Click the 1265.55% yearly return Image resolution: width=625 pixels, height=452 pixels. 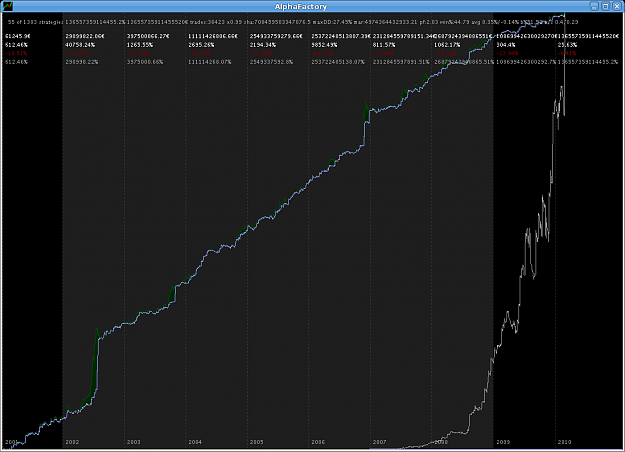click(140, 45)
